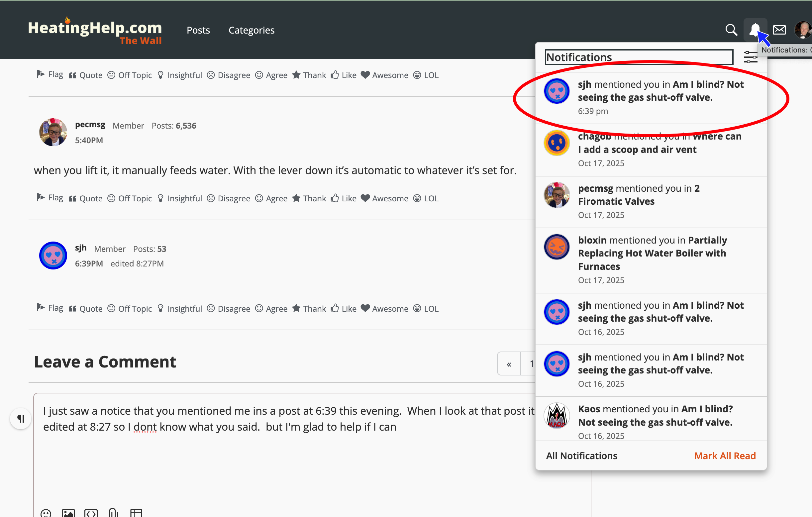Click Mark All Read link
Image resolution: width=812 pixels, height=517 pixels.
click(x=725, y=456)
